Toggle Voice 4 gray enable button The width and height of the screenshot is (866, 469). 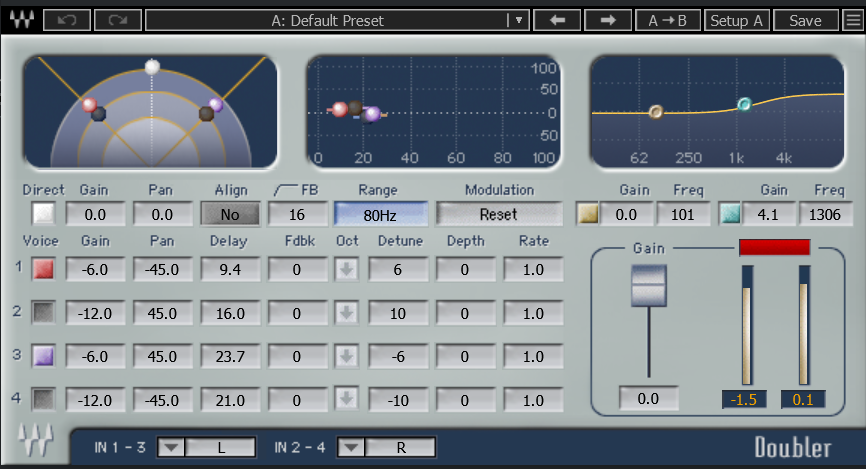(43, 399)
